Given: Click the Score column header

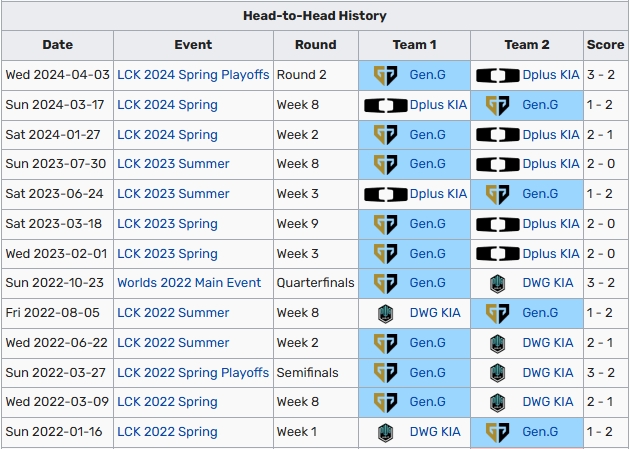Looking at the screenshot, I should click(x=605, y=45).
